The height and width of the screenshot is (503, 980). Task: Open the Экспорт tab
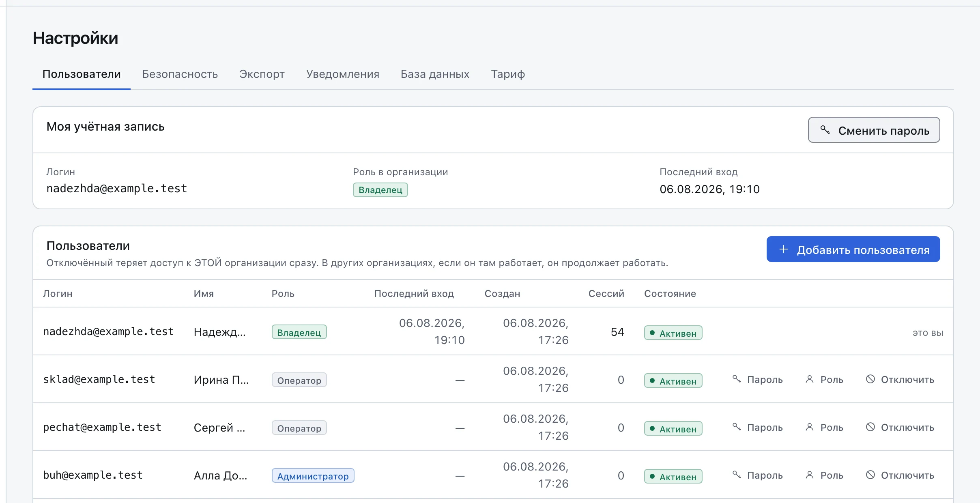tap(262, 74)
